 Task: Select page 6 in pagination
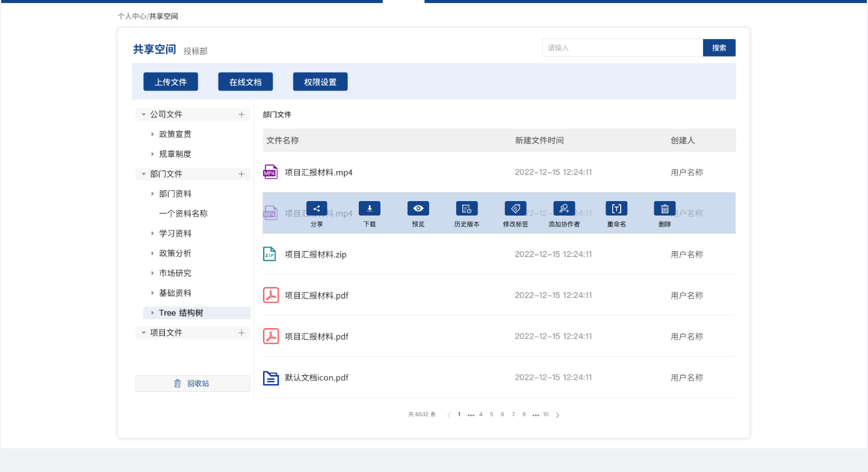[503, 414]
